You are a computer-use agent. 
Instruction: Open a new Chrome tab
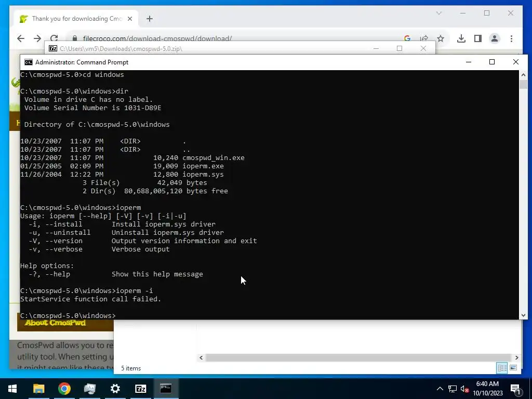click(150, 19)
